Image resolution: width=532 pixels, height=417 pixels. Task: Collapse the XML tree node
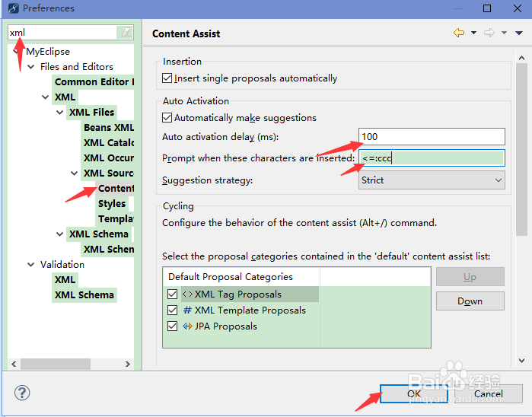pyautogui.click(x=45, y=97)
